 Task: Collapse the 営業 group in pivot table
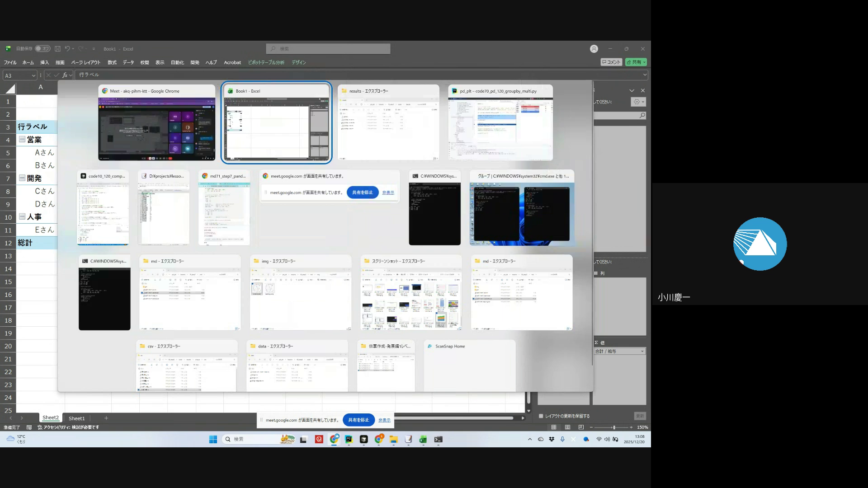tap(22, 140)
